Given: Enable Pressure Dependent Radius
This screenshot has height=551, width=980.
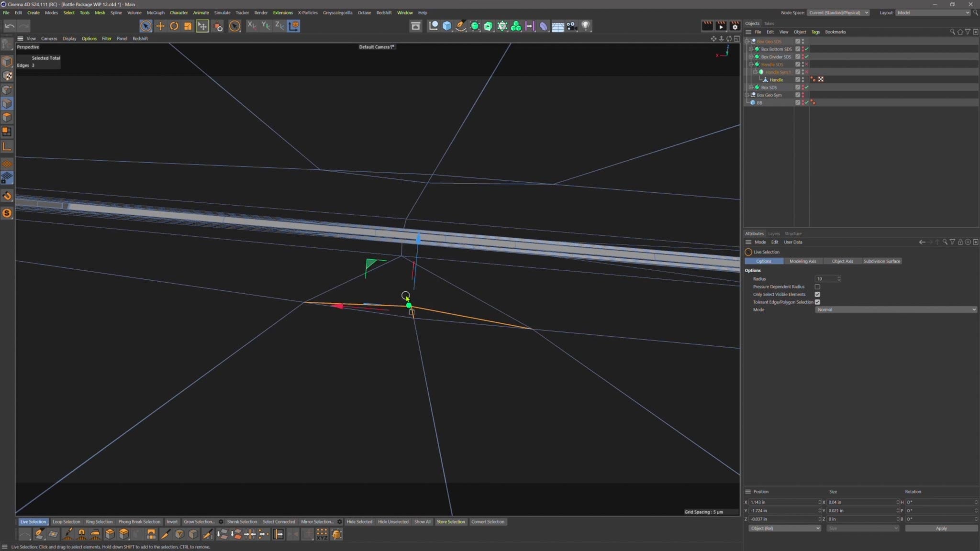Looking at the screenshot, I should 818,287.
